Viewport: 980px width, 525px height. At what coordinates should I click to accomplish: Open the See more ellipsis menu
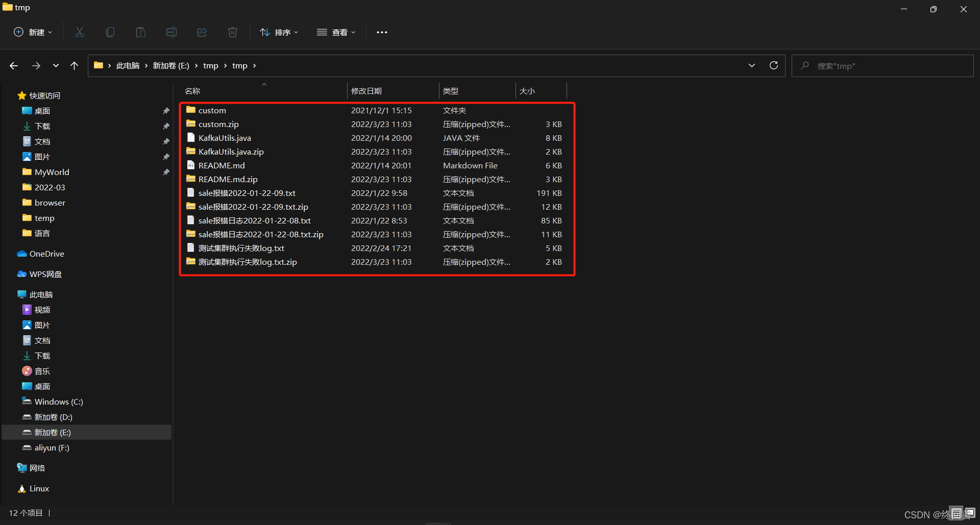point(382,32)
